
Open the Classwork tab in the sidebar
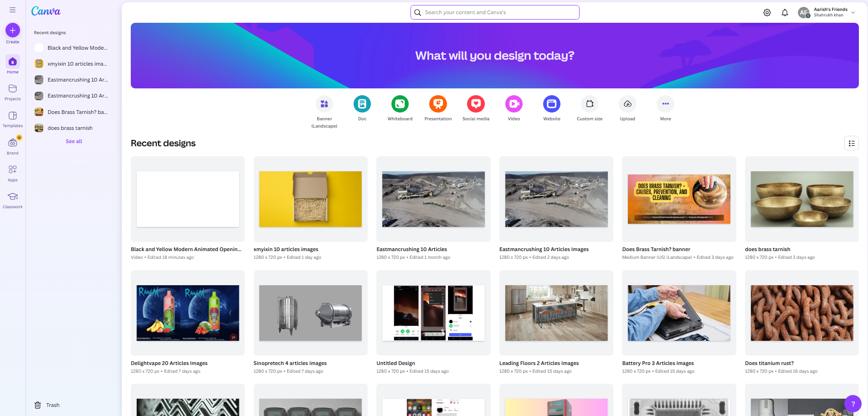[x=12, y=199]
